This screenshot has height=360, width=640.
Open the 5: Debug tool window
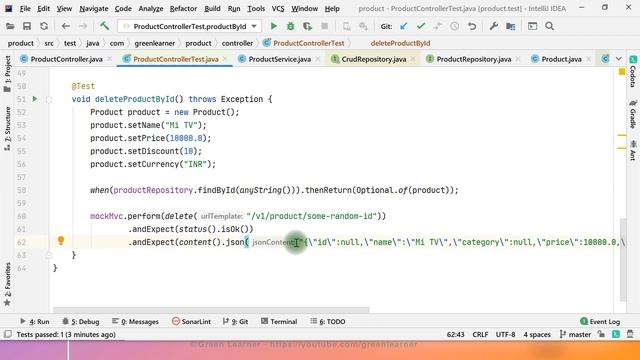81,322
